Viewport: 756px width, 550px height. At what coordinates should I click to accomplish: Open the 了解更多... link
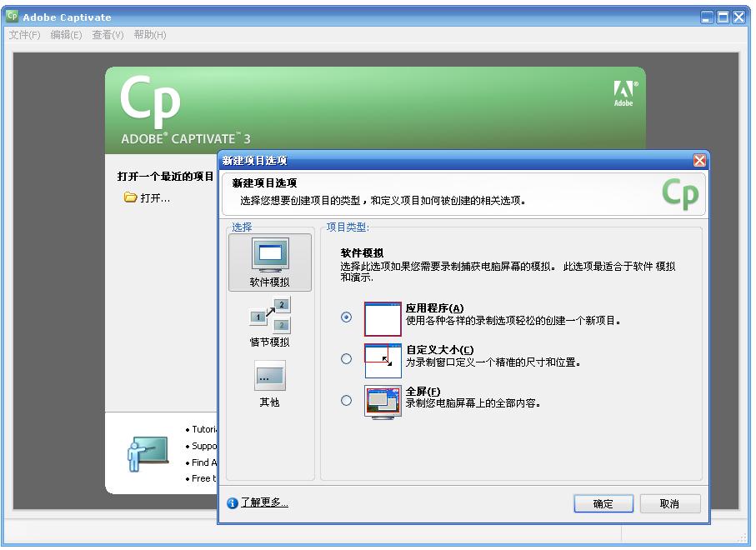click(264, 502)
